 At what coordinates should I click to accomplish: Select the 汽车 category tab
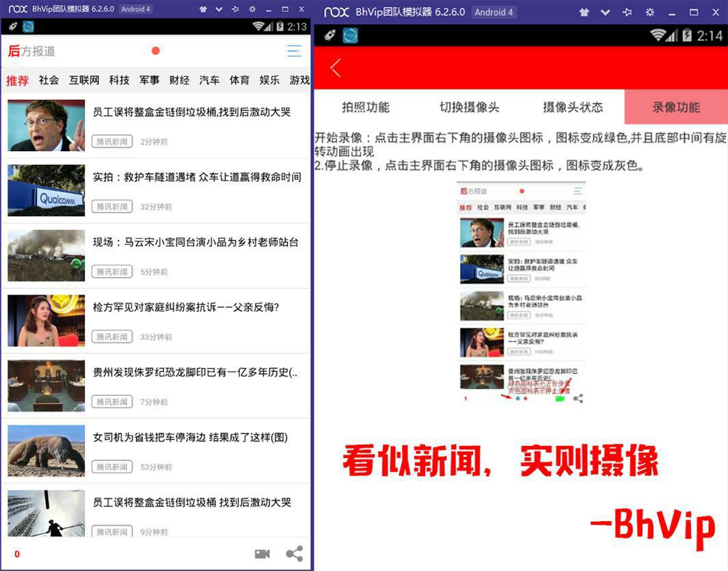(209, 80)
